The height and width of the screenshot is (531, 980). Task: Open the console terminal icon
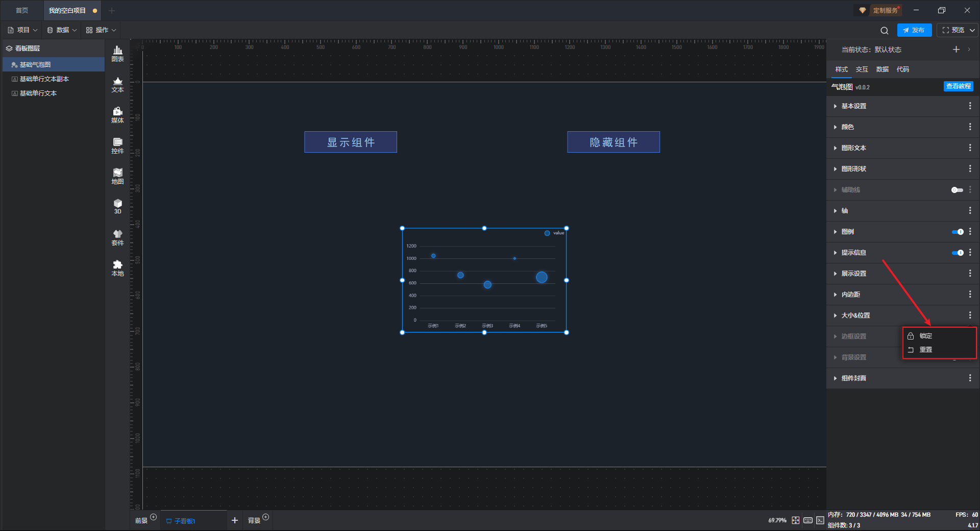[x=820, y=520]
